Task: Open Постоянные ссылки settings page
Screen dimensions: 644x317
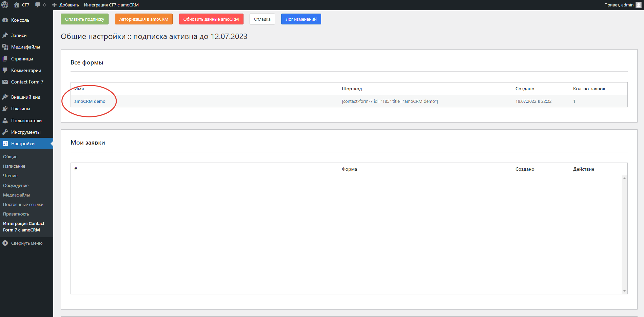Action: click(23, 204)
